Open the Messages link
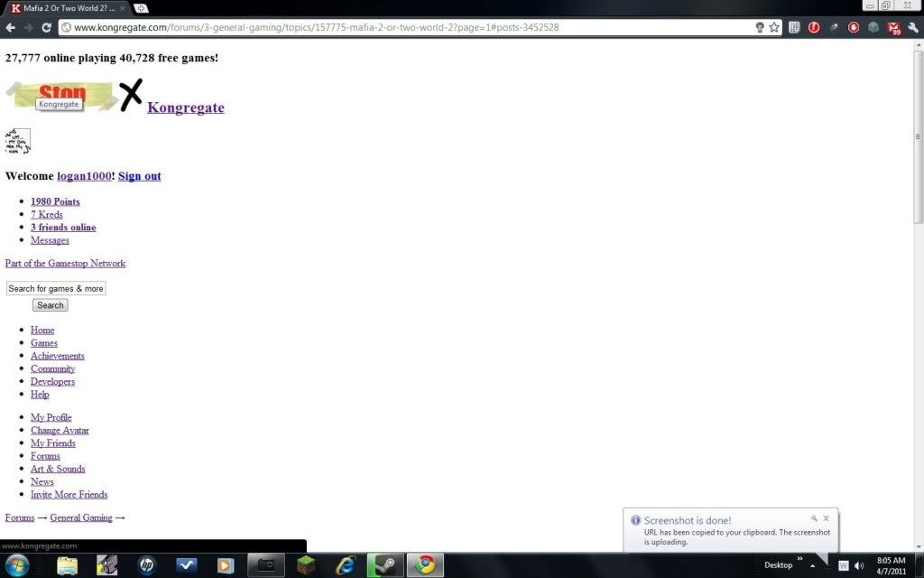This screenshot has width=924, height=578. [50, 240]
